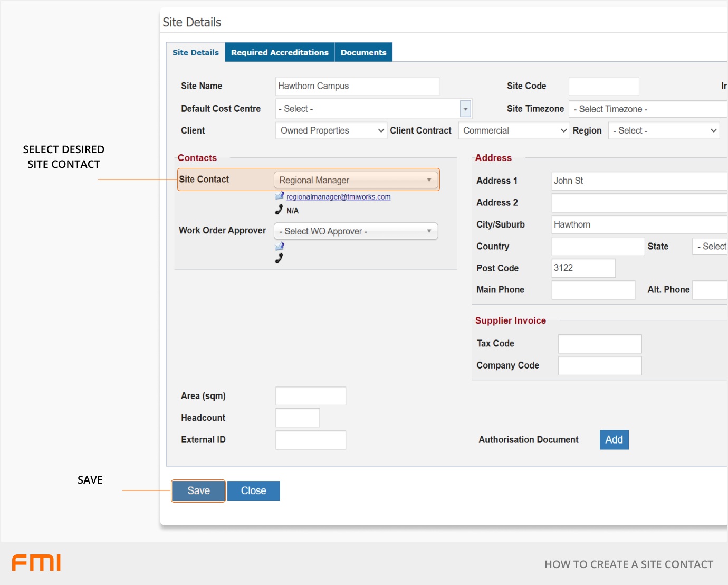Click the Site Contact phone icon

pos(279,210)
